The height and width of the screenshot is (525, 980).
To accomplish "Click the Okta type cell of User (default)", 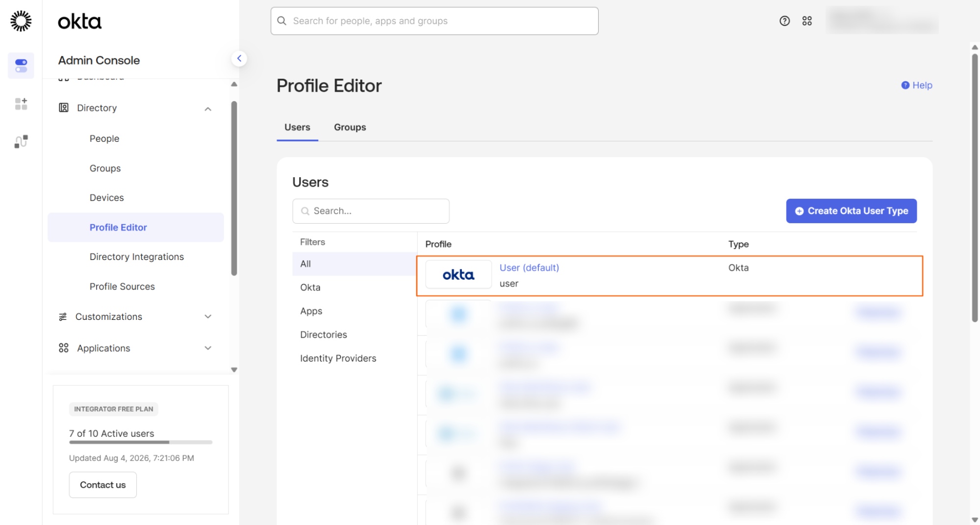I will point(738,268).
